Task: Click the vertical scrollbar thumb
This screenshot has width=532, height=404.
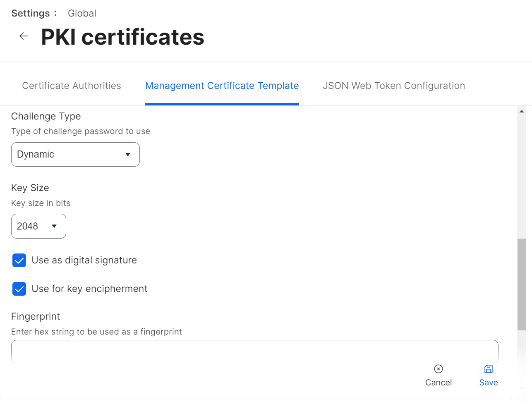Action: pyautogui.click(x=522, y=284)
